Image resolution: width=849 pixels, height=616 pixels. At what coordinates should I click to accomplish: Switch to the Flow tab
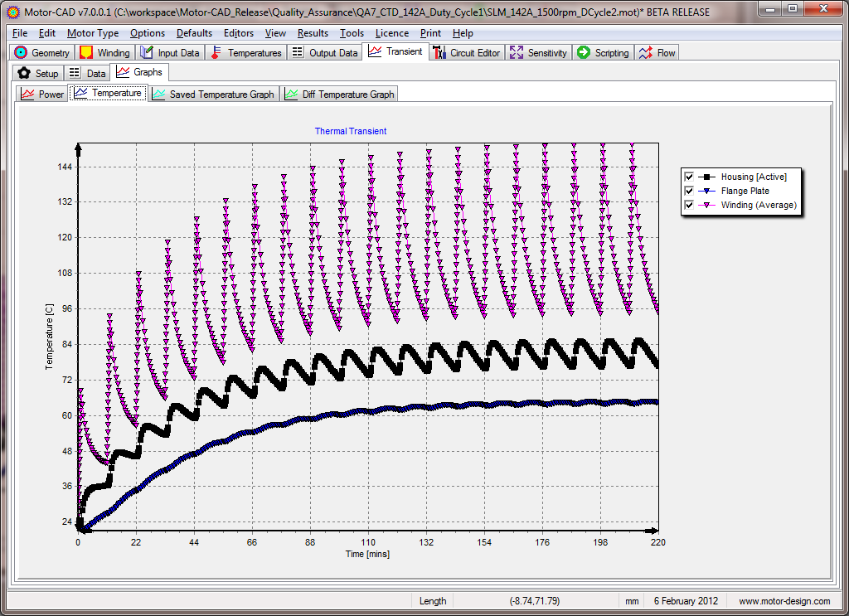coord(657,52)
